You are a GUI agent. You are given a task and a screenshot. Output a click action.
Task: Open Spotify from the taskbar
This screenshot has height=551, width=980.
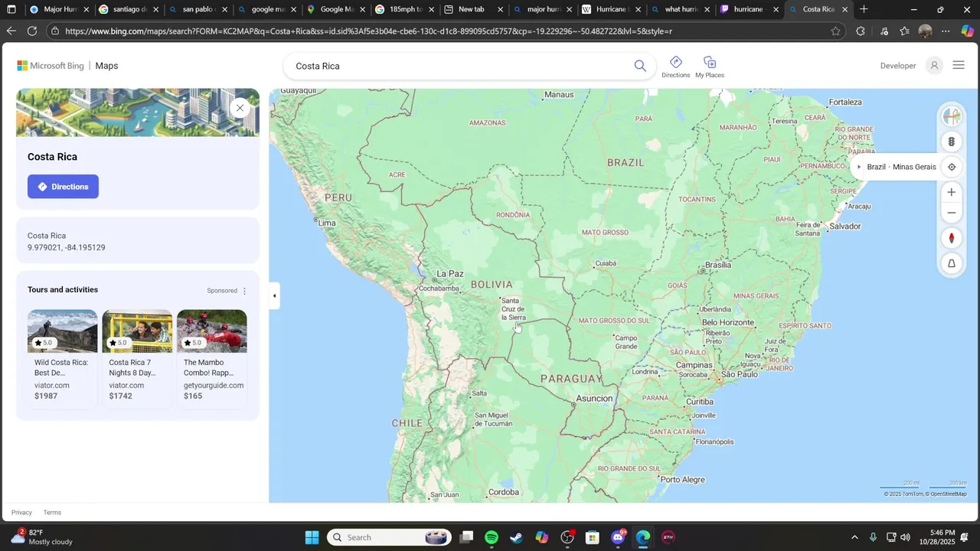(492, 537)
